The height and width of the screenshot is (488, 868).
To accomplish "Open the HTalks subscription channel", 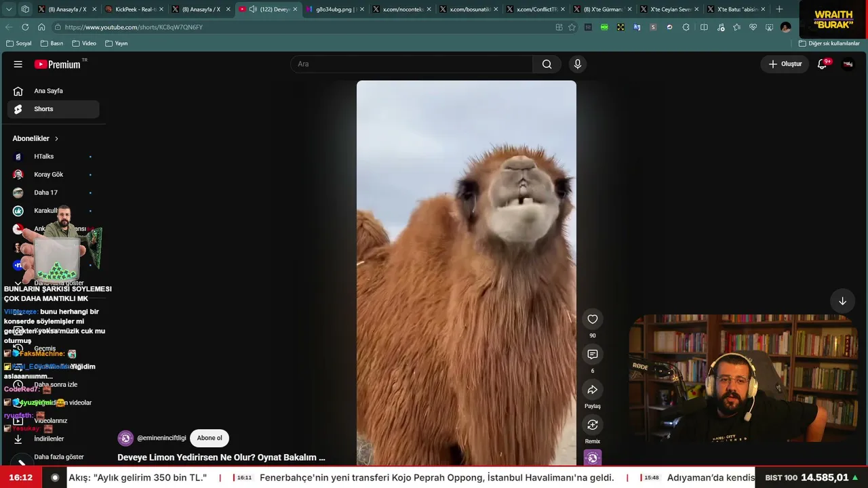I will pyautogui.click(x=53, y=157).
